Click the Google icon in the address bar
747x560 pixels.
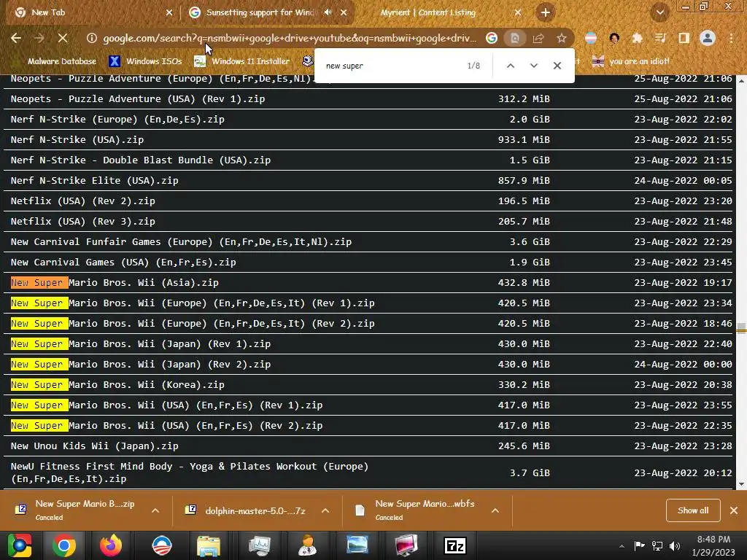[x=491, y=38]
